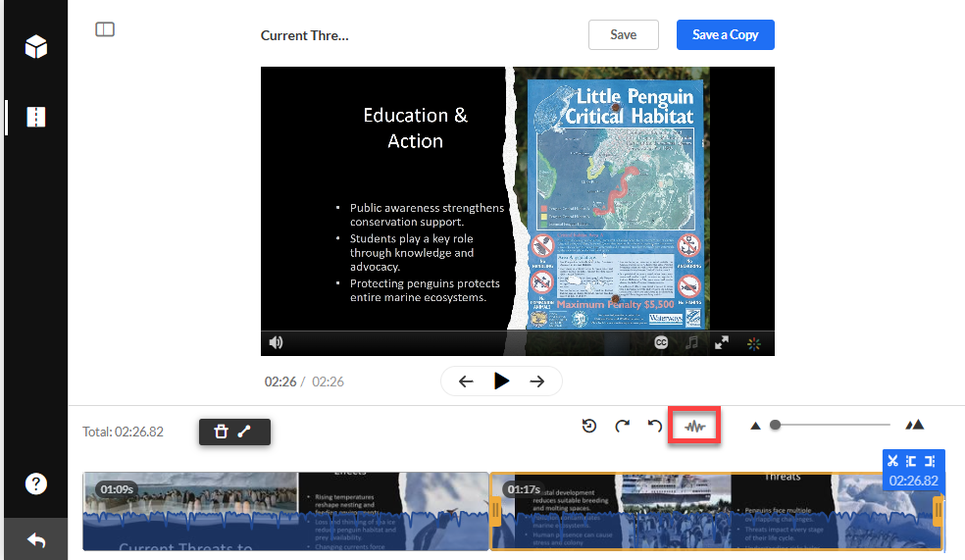Redo the last timeline action
Image resolution: width=965 pixels, height=560 pixels.
coord(622,426)
